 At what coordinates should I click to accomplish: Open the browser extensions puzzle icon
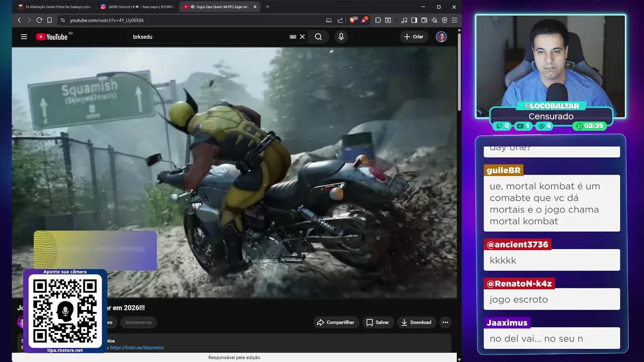(x=378, y=20)
